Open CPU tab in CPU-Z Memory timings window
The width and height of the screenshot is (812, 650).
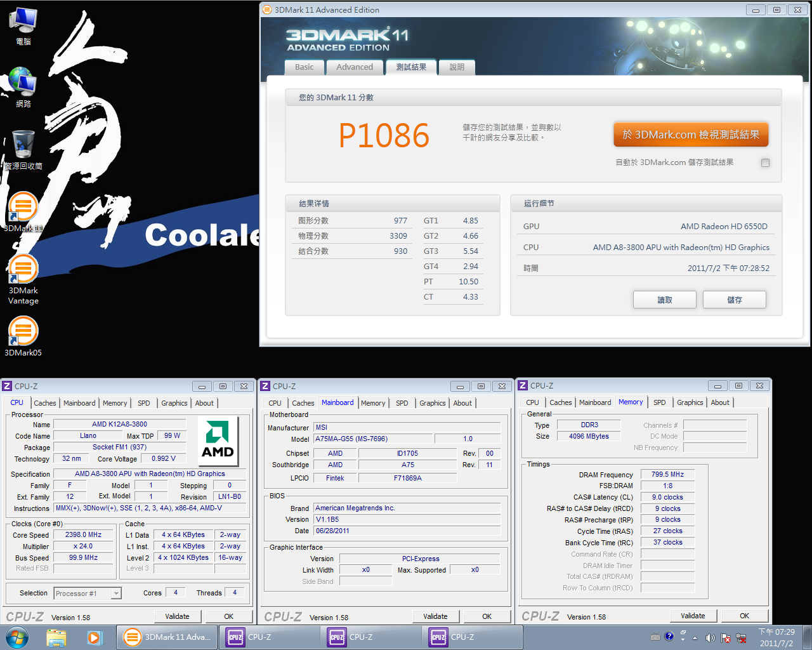coord(533,402)
